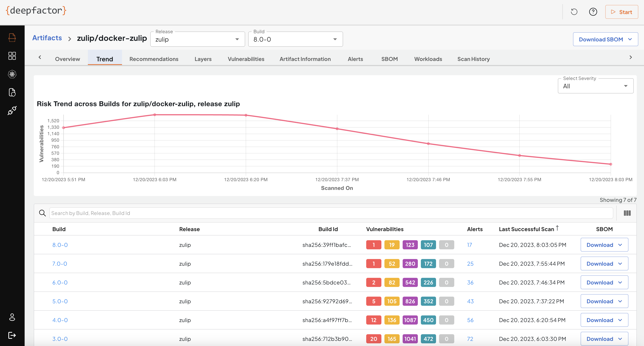The width and height of the screenshot is (644, 346).
Task: Open the policy document icon in the sidebar
Action: click(x=12, y=92)
